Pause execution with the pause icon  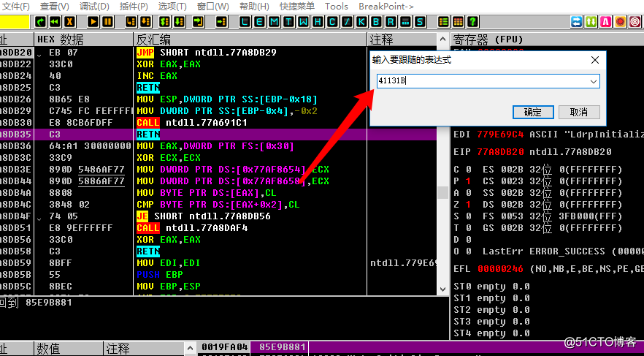pyautogui.click(x=107, y=22)
